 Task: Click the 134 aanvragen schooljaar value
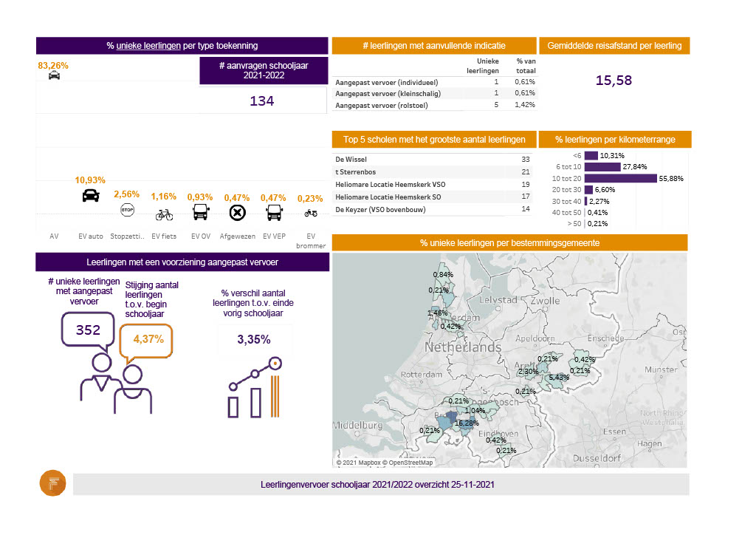tap(262, 100)
